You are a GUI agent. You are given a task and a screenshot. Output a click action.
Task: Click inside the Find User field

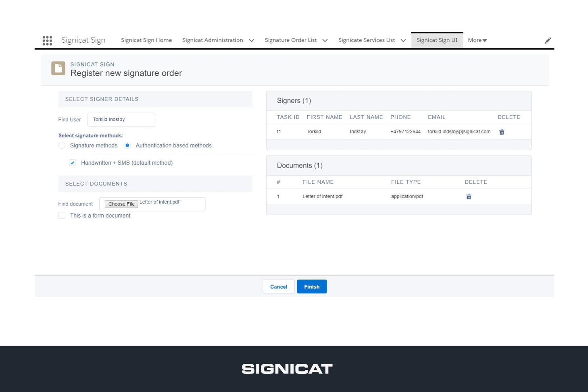click(x=121, y=119)
